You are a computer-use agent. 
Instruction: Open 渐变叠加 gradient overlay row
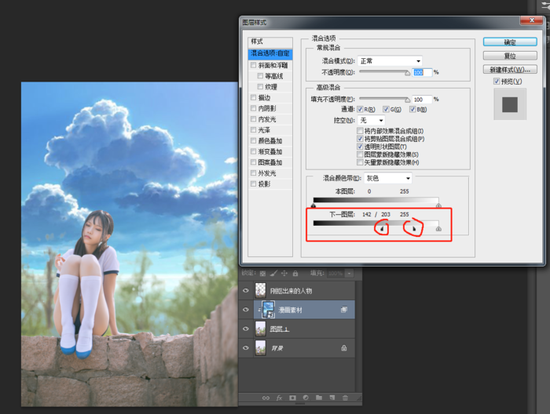pos(270,152)
